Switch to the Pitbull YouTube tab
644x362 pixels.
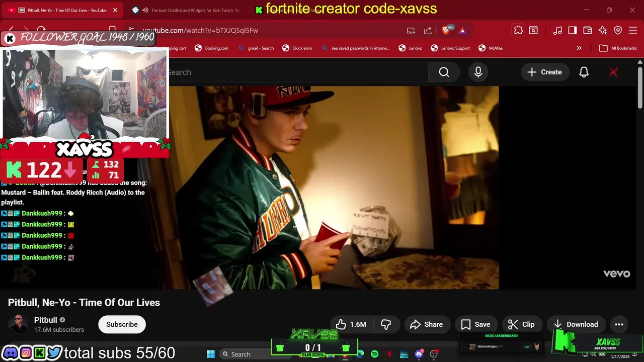click(63, 10)
